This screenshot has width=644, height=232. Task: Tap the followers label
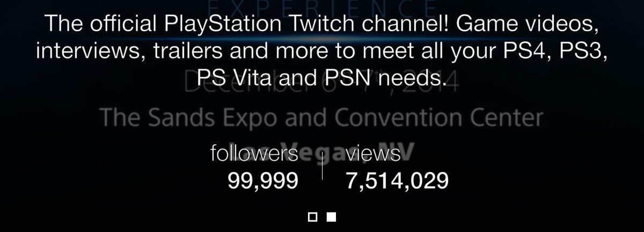[x=254, y=154]
